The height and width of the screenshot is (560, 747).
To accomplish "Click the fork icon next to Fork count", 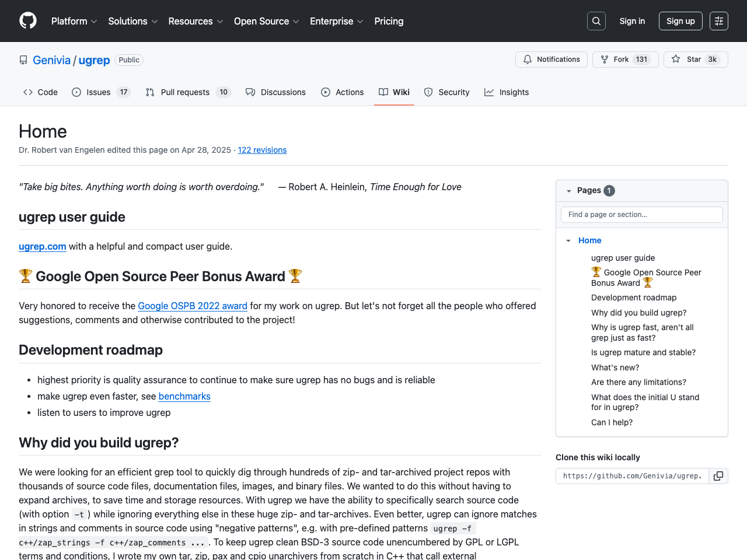I will click(x=605, y=59).
